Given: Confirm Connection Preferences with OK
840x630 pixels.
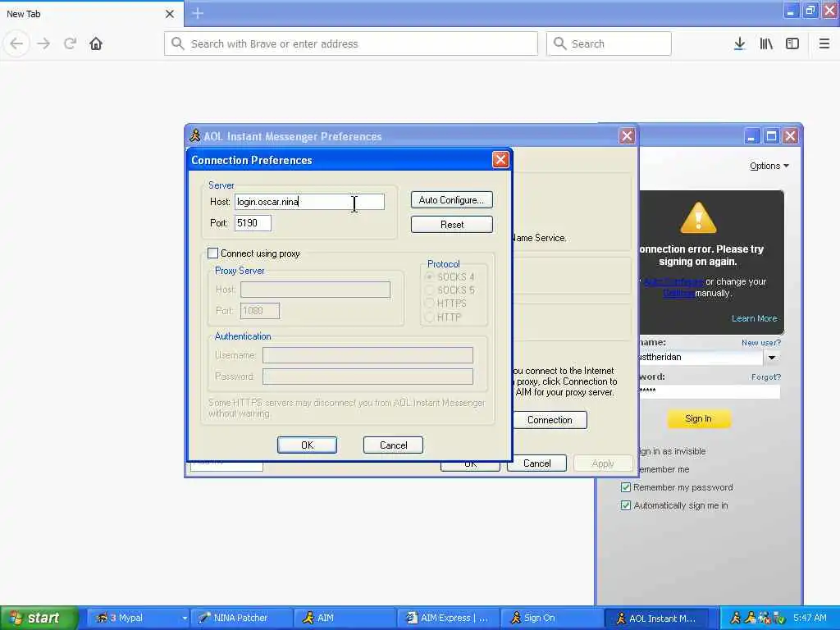Looking at the screenshot, I should (307, 445).
